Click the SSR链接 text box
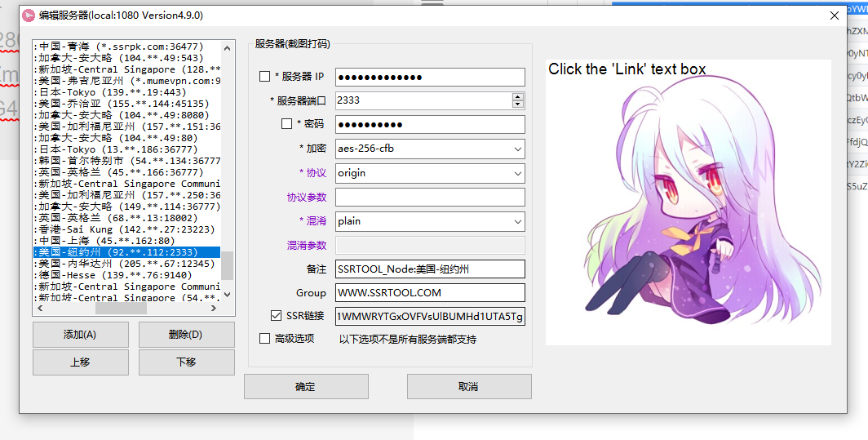The image size is (868, 440). tap(430, 317)
